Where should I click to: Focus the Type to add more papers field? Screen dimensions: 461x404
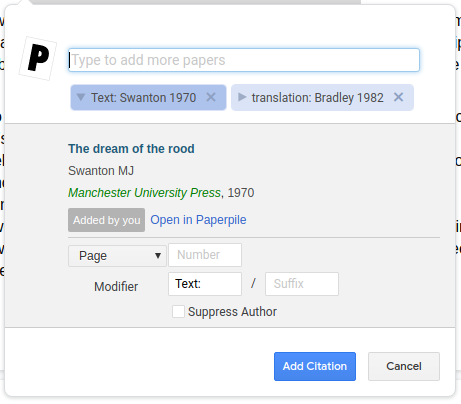244,60
